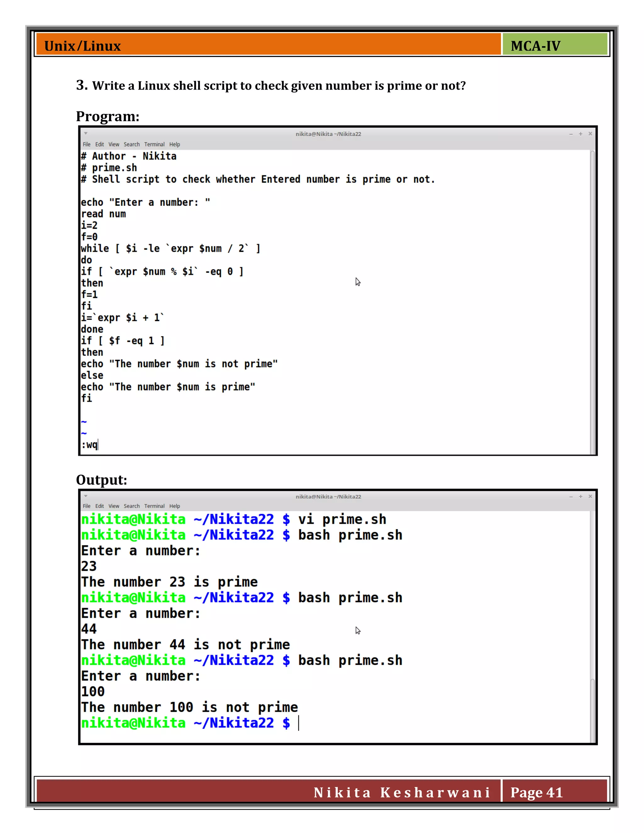The width and height of the screenshot is (644, 833).
Task: Click the 'Page 41' footer label
Action: point(537,792)
